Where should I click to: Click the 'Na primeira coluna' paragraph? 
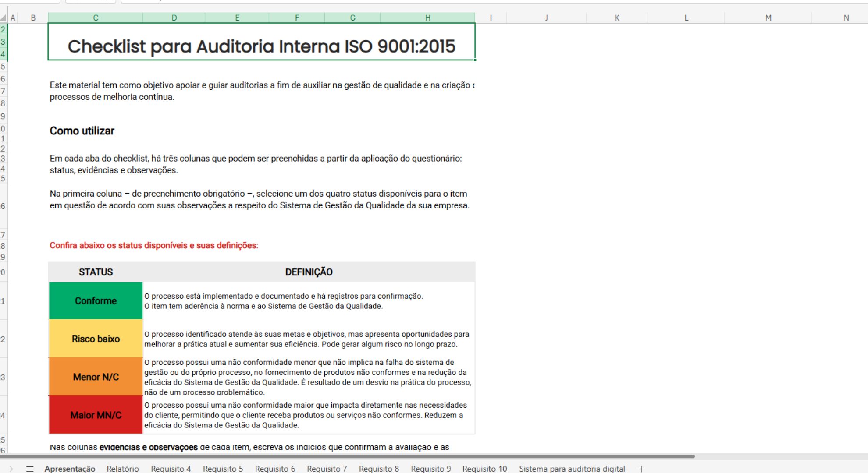260,199
